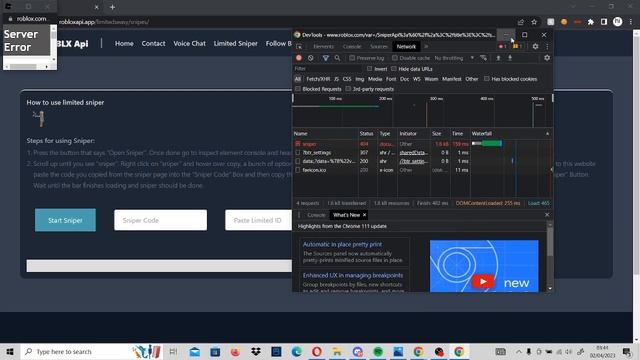Viewport: 640px width, 360px height.
Task: Launch Microsoft Edge from taskbar
Action: [x=296, y=351]
